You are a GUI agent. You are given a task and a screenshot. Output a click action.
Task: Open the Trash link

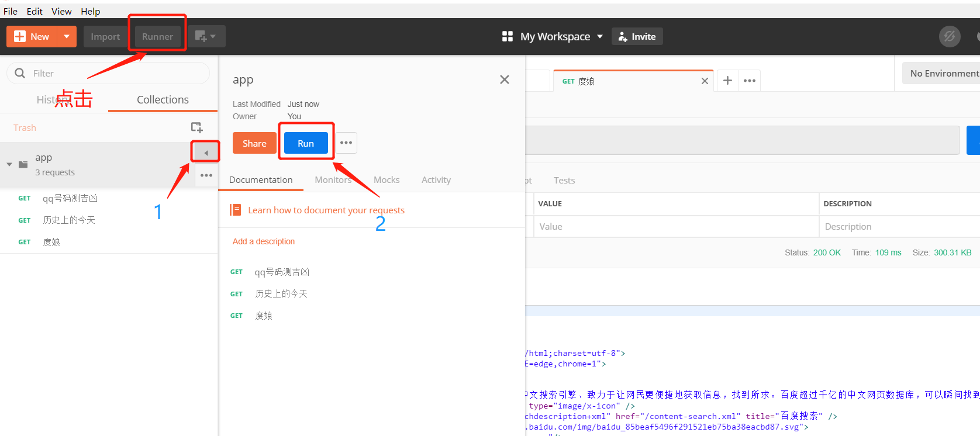click(25, 127)
